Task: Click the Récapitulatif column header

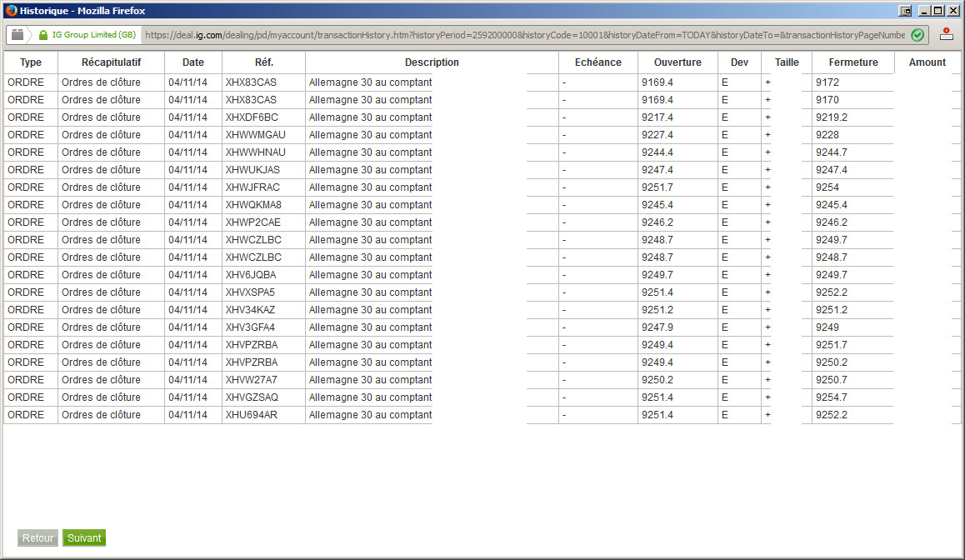Action: pyautogui.click(x=112, y=62)
